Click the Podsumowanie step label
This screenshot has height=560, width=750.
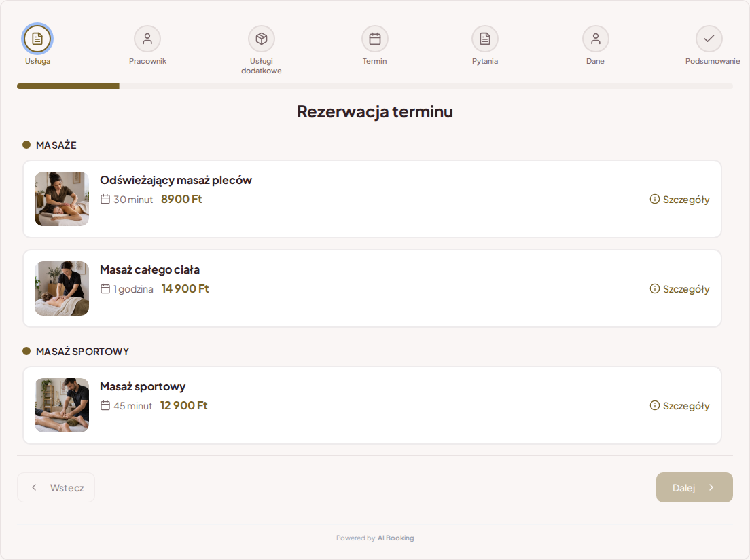pyautogui.click(x=713, y=61)
